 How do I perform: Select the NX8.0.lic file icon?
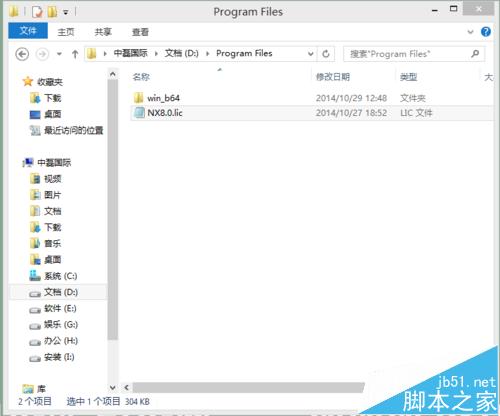click(139, 113)
